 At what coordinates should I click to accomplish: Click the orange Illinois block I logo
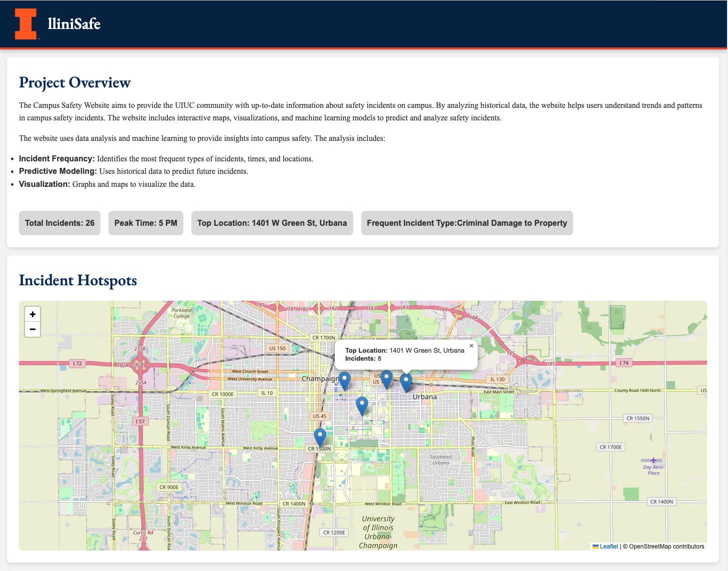click(25, 23)
